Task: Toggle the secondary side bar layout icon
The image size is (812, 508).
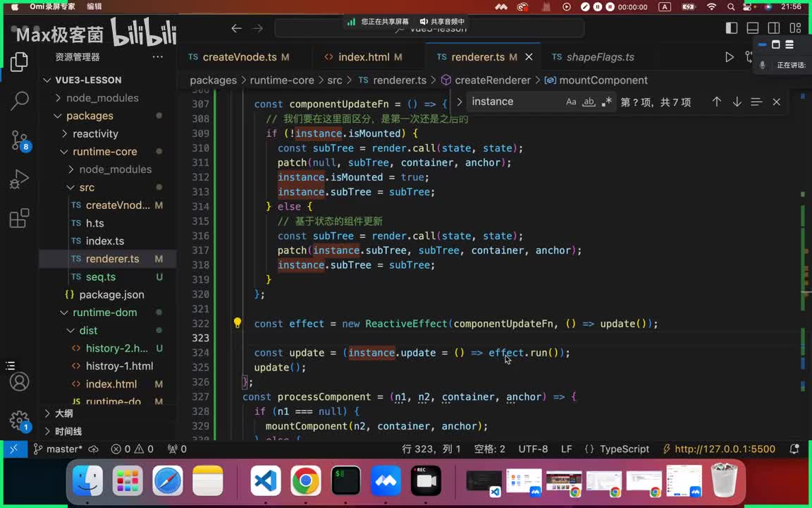Action: coord(774,28)
